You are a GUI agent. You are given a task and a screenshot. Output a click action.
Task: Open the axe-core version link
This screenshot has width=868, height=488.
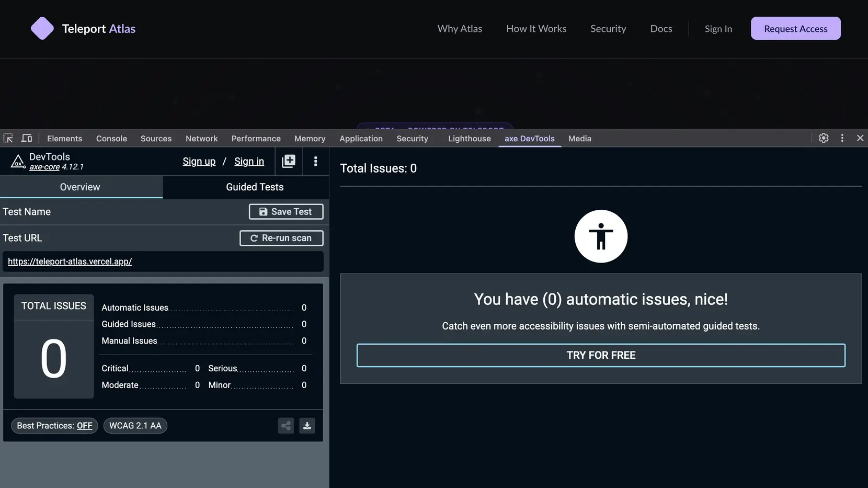(44, 167)
